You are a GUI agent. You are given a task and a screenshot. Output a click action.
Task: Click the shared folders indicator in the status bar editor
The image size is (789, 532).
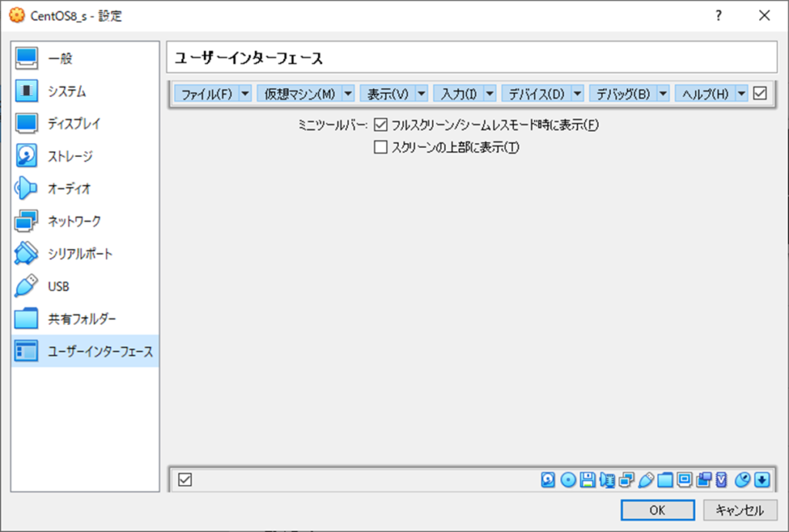[665, 480]
